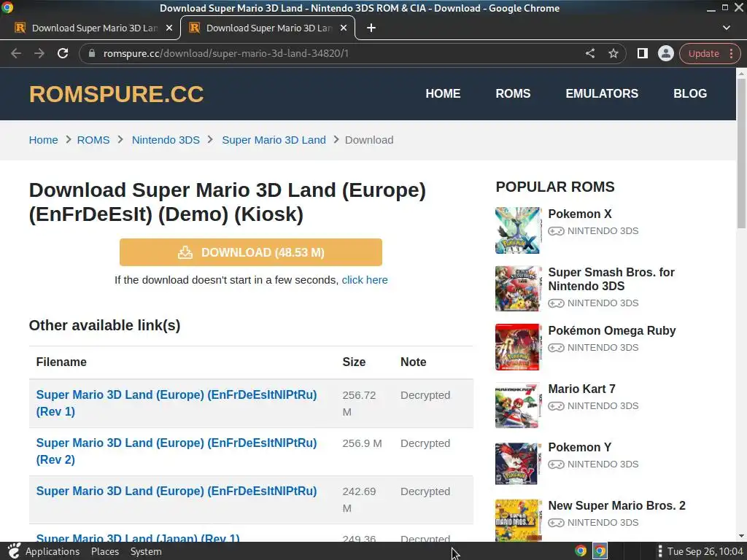Click the browser forward arrow

(39, 53)
